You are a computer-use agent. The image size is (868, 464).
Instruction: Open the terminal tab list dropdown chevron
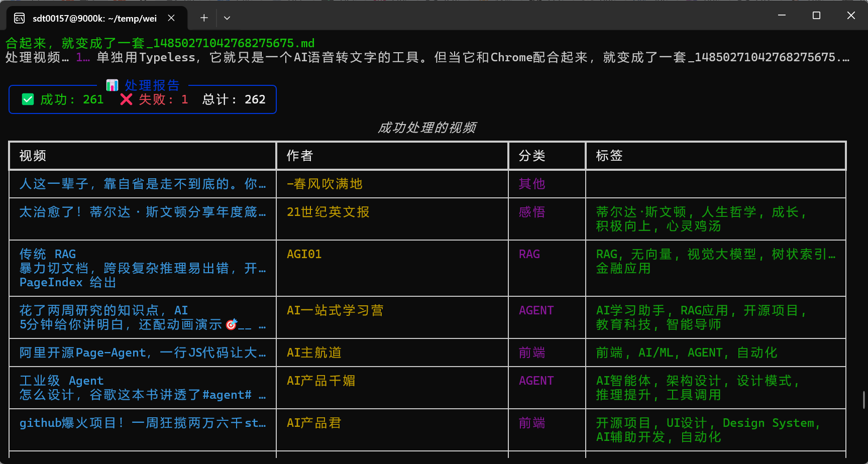click(227, 18)
